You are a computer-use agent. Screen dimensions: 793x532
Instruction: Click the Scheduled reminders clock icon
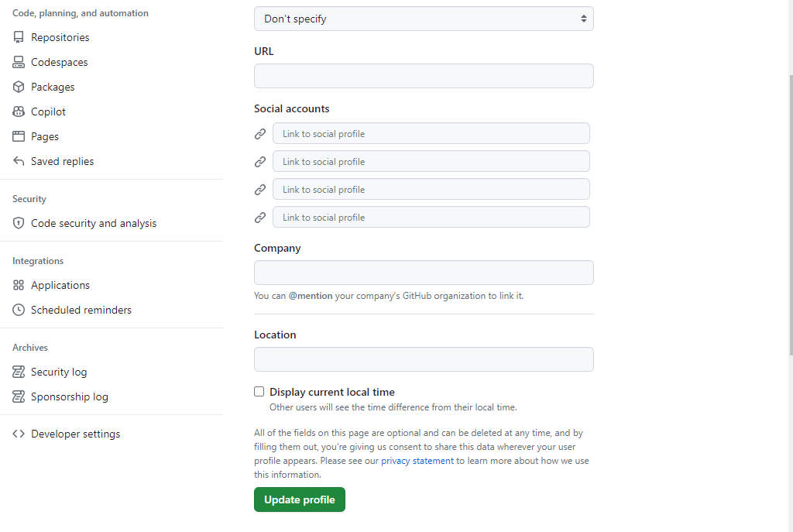click(x=19, y=310)
